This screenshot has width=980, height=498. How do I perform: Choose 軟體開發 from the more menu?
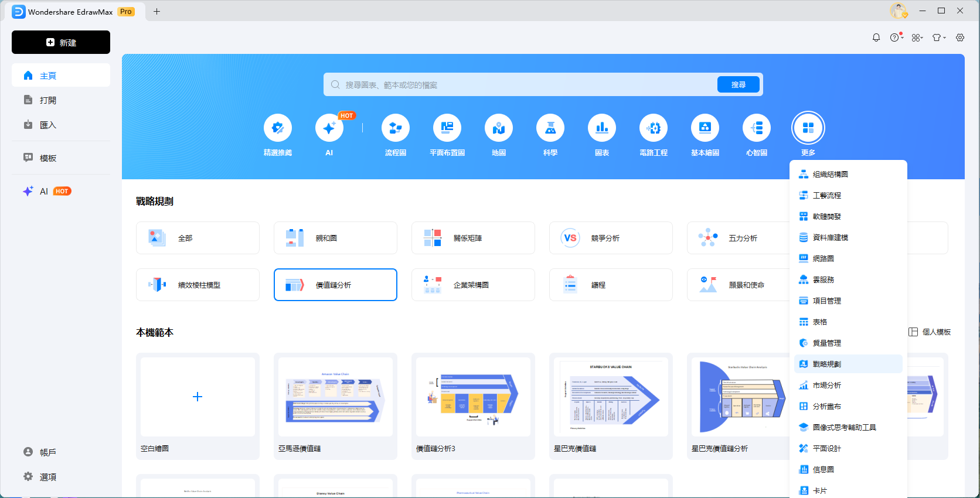[x=848, y=216]
